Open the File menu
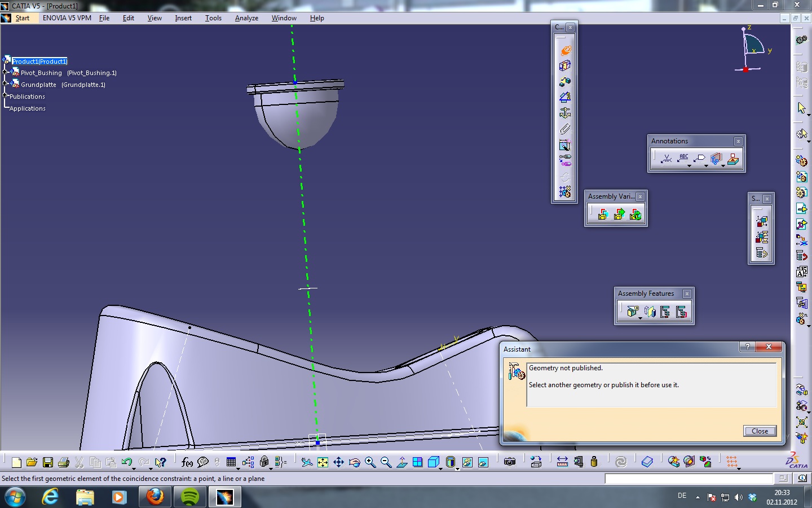 tap(104, 18)
